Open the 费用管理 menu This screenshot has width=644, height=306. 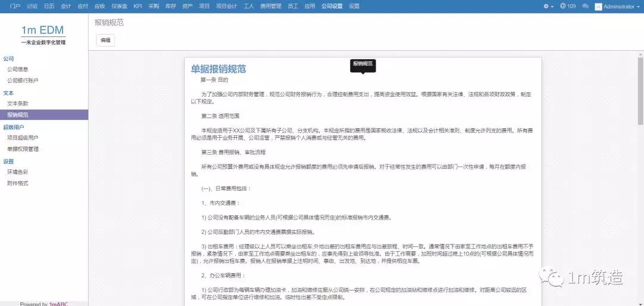point(271,6)
